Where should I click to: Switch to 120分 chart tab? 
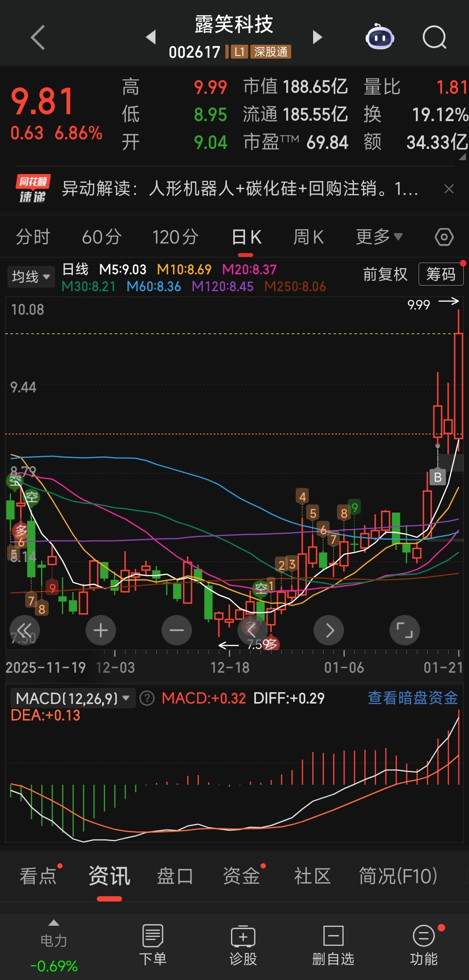(175, 237)
